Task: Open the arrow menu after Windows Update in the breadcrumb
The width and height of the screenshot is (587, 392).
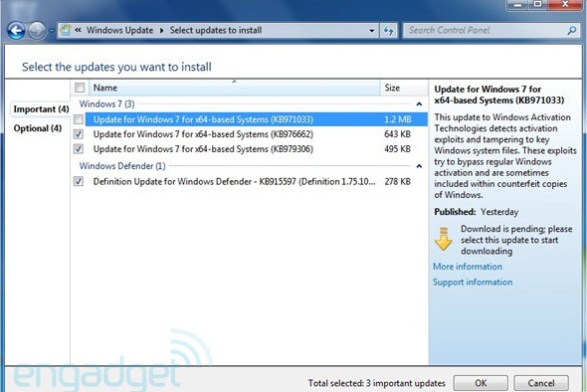Action: pos(162,30)
